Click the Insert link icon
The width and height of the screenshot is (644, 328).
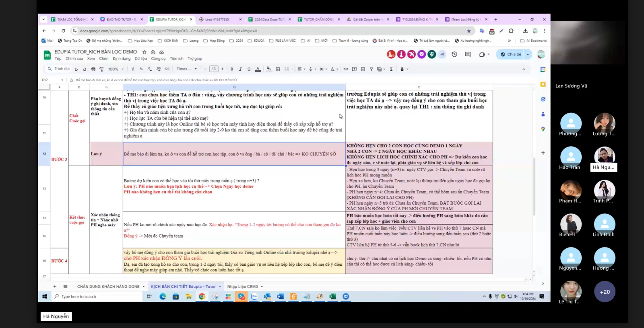pos(346,69)
